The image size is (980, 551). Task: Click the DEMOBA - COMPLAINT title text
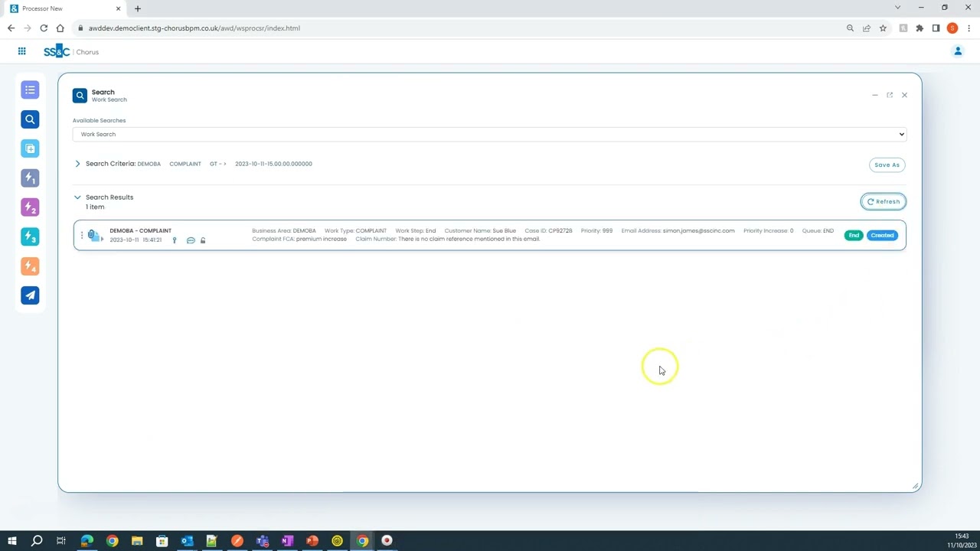point(140,230)
